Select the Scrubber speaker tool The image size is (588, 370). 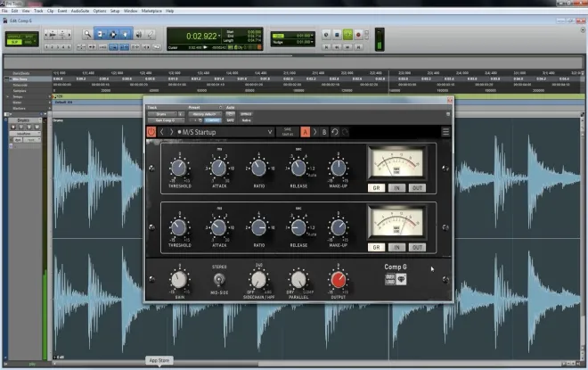coord(138,35)
